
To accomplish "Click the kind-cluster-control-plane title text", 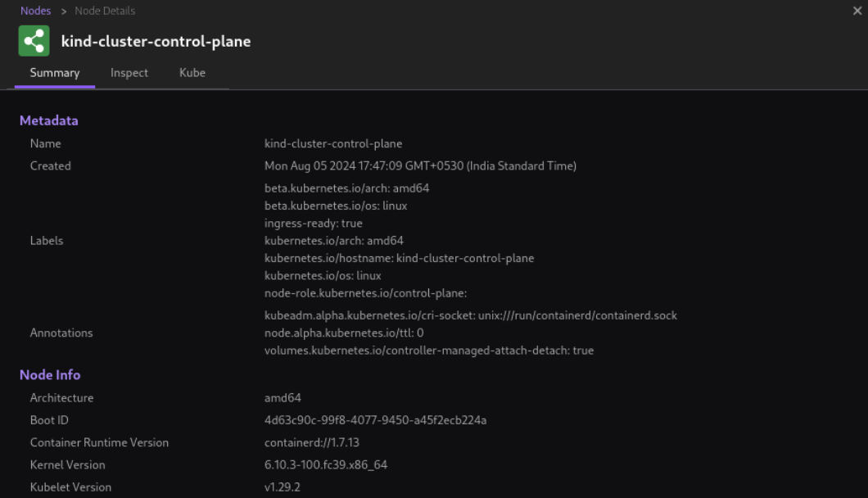I will (155, 40).
